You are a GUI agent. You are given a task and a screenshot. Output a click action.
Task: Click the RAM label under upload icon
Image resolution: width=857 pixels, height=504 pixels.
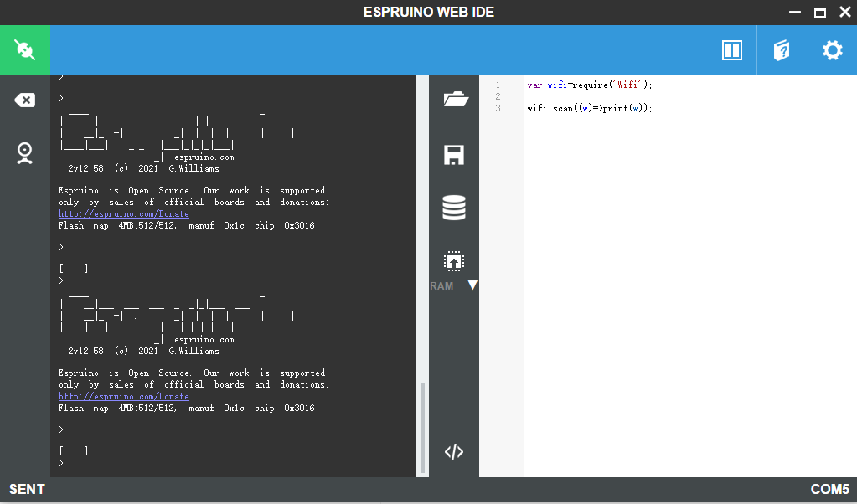coord(441,286)
